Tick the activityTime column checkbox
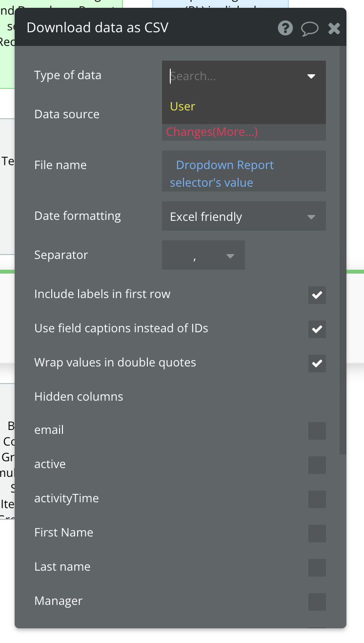The width and height of the screenshot is (364, 643). pyautogui.click(x=317, y=499)
